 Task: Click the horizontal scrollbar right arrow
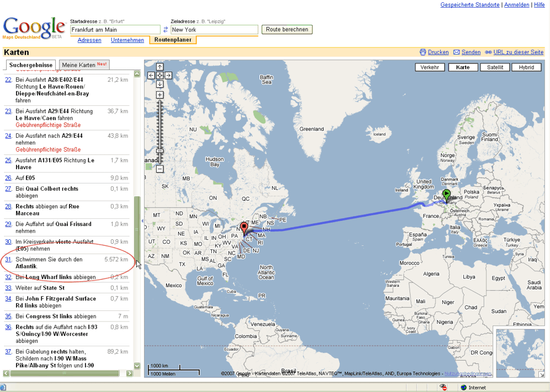(x=129, y=373)
